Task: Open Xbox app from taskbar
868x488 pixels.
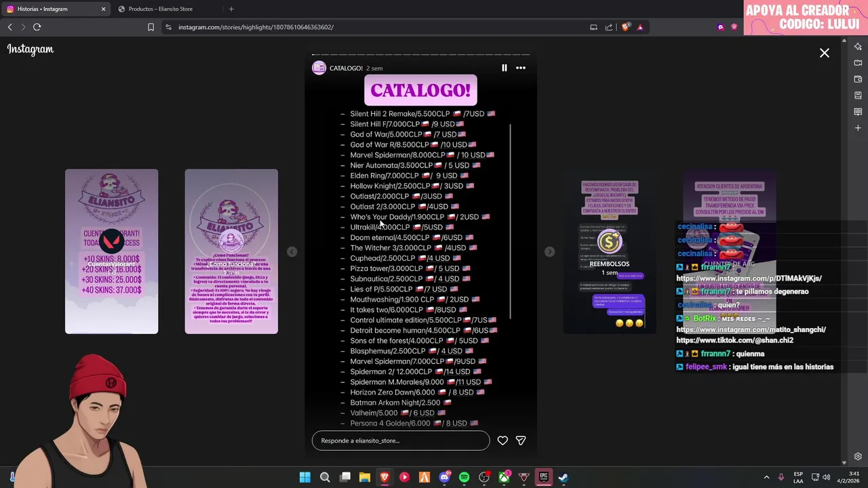Action: [504, 477]
